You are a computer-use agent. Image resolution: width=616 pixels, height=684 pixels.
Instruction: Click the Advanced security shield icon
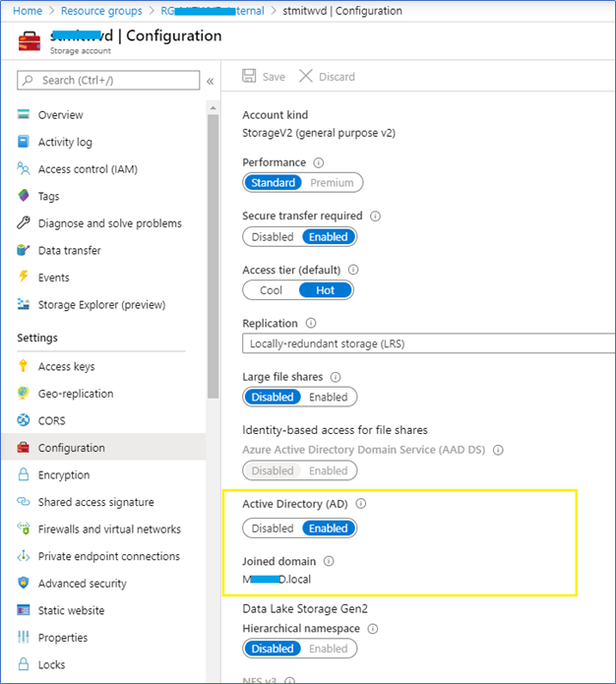coord(24,583)
